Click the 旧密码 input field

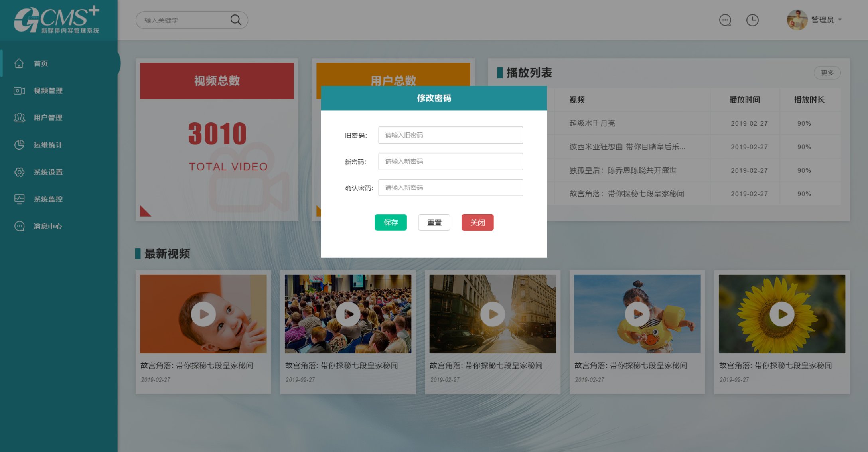pyautogui.click(x=450, y=135)
